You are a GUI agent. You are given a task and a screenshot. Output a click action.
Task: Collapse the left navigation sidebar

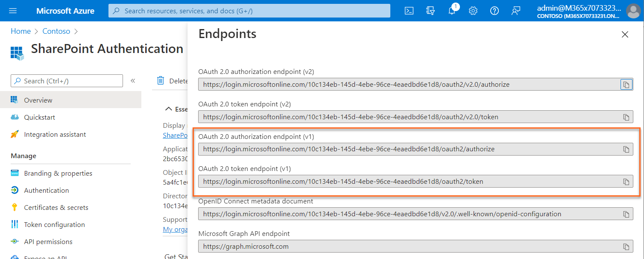(133, 80)
